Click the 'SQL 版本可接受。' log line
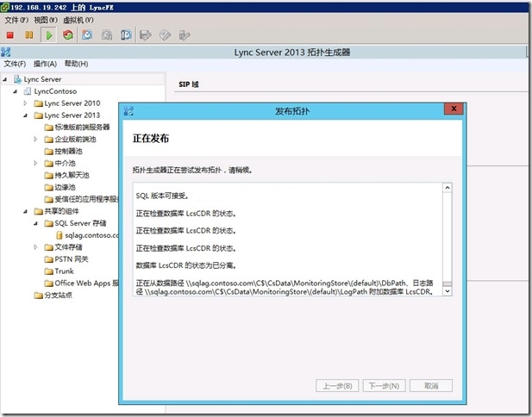Viewport: 532px width, 417px height. coord(162,196)
